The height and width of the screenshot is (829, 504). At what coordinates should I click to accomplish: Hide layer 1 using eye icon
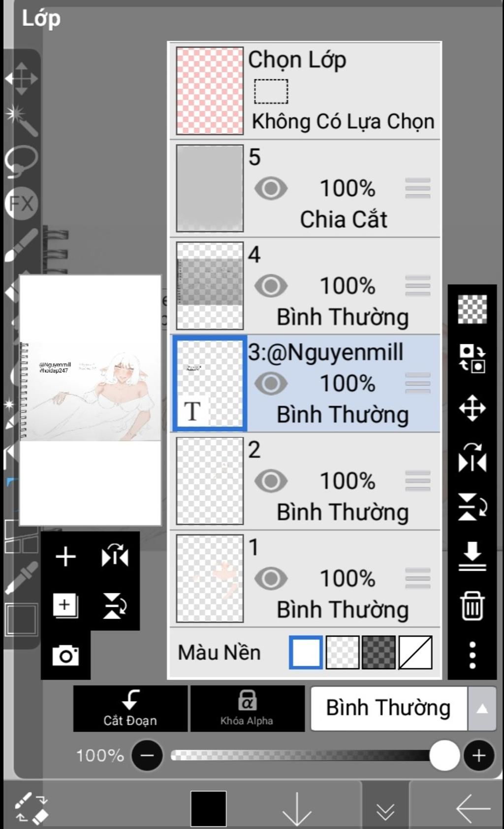(x=271, y=579)
